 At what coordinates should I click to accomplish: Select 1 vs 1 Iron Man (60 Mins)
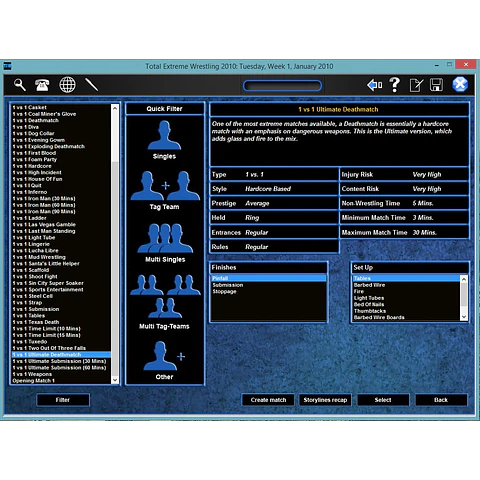click(61, 205)
